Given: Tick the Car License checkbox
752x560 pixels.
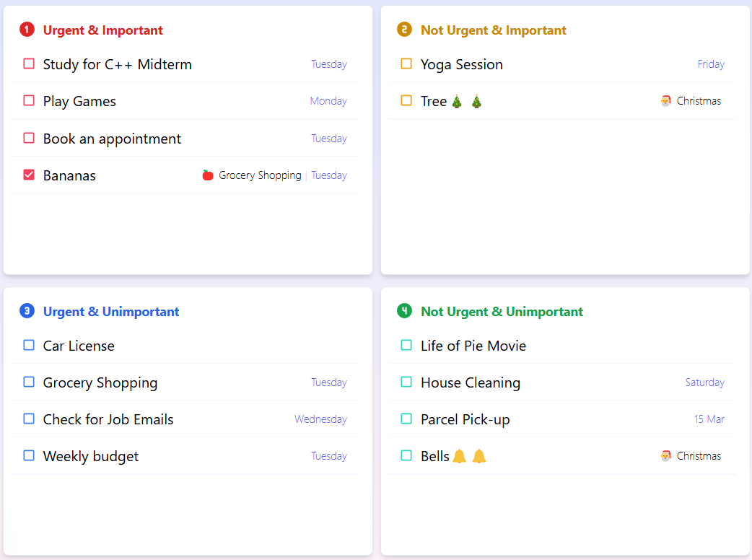Looking at the screenshot, I should [29, 346].
